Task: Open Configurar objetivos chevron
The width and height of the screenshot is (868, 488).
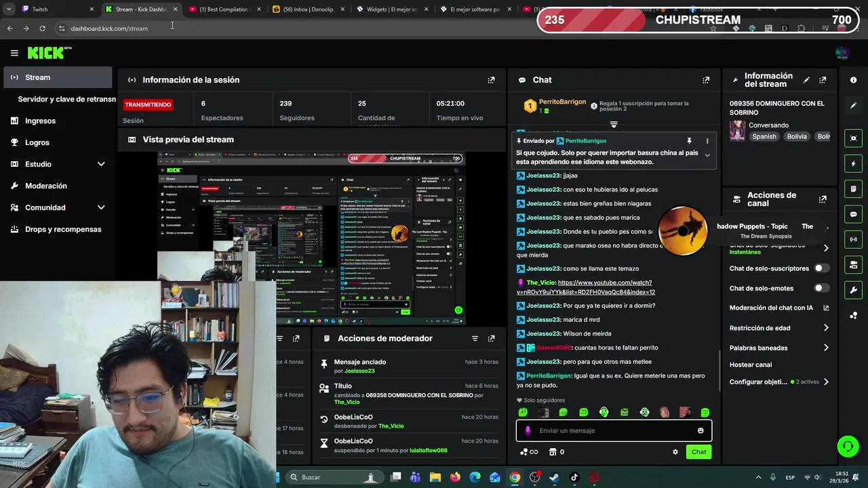Action: 826,382
